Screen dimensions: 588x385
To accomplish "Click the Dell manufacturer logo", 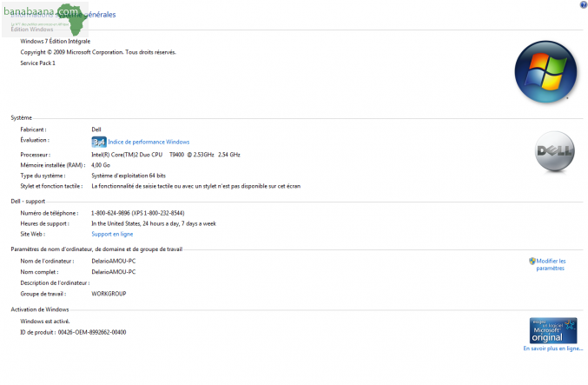I will tap(554, 151).
